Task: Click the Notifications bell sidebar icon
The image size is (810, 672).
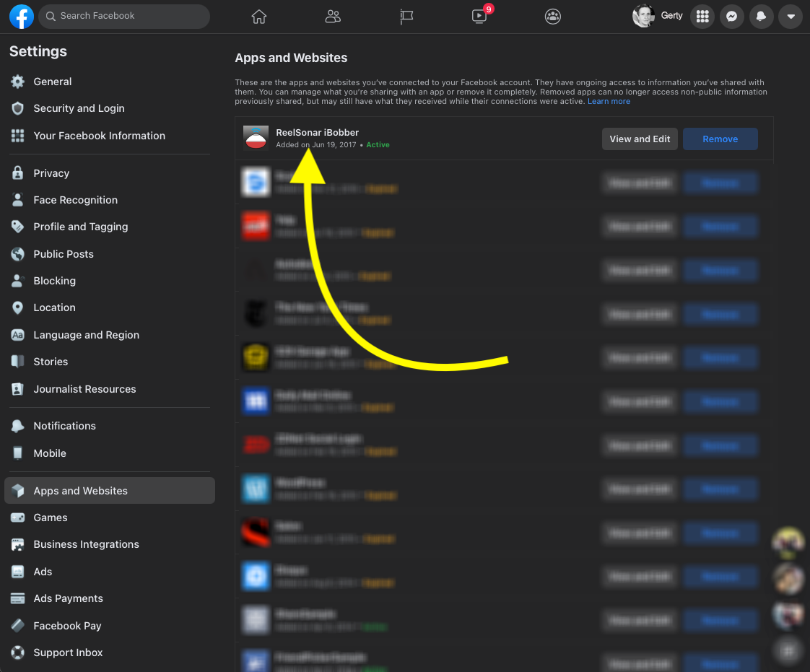Action: coord(17,426)
